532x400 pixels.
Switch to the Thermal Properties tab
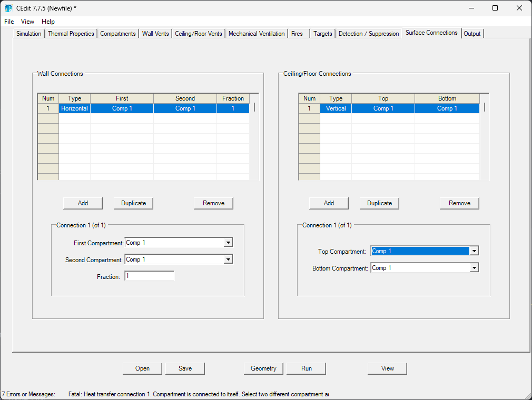tap(71, 34)
